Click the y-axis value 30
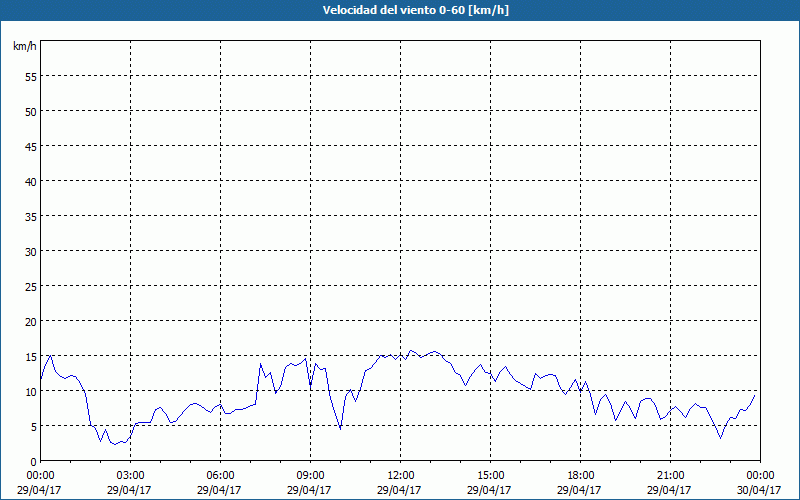Viewport: 800px width, 500px height. point(31,252)
